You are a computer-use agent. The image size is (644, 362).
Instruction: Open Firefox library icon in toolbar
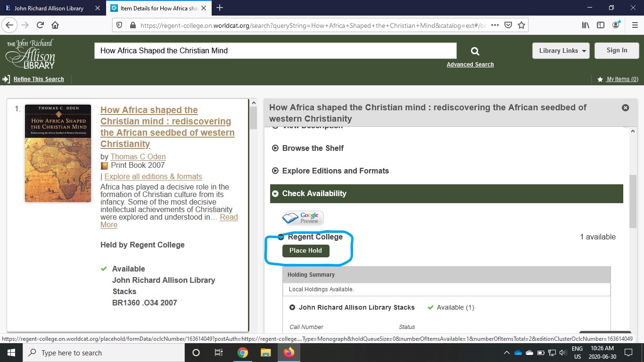[x=586, y=25]
